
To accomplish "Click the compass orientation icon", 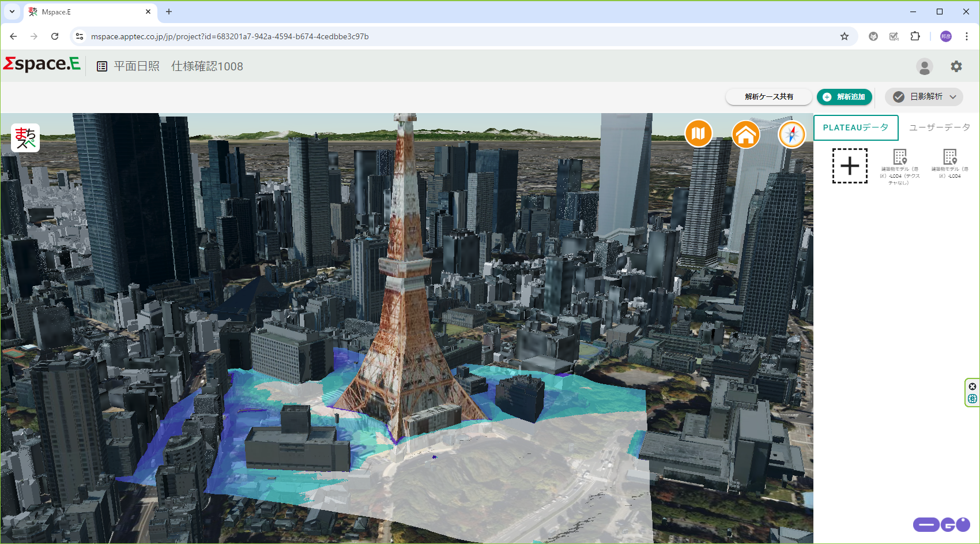I will (x=791, y=134).
